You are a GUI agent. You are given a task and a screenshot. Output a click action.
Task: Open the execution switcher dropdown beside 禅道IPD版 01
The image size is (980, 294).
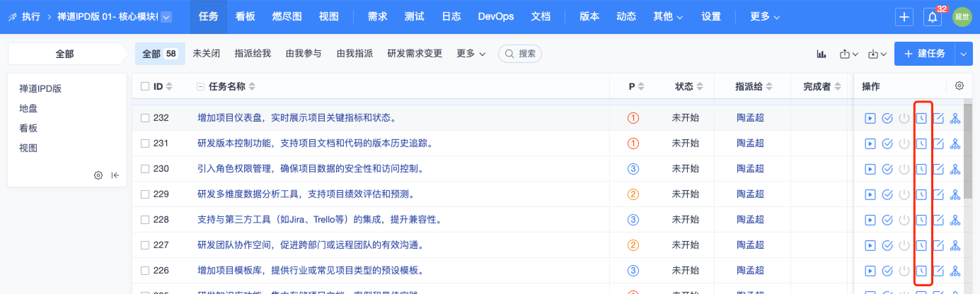[x=166, y=17]
